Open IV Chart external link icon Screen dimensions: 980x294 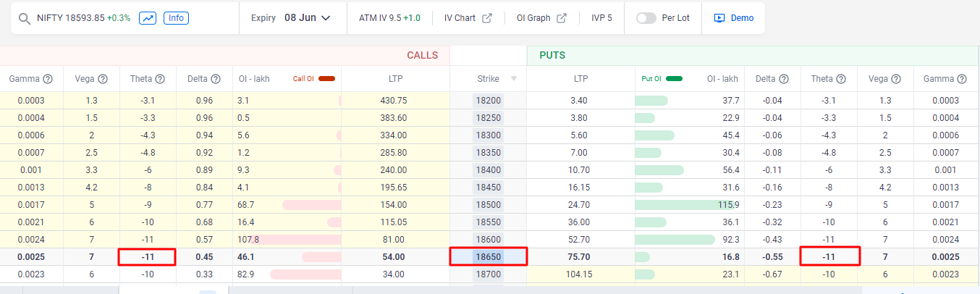click(487, 18)
